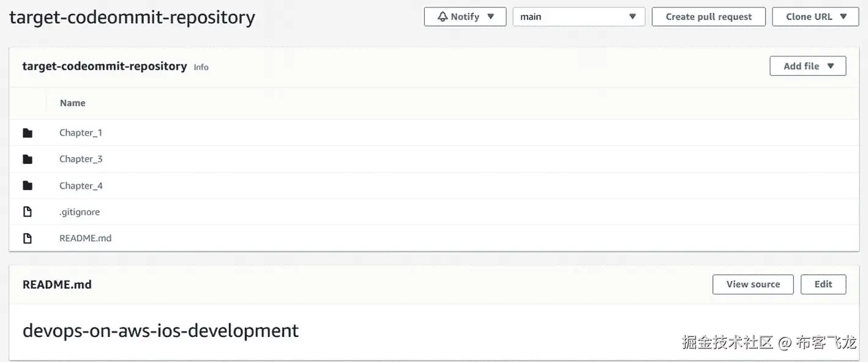
Task: Open the Chapter_4 folder link
Action: 81,186
